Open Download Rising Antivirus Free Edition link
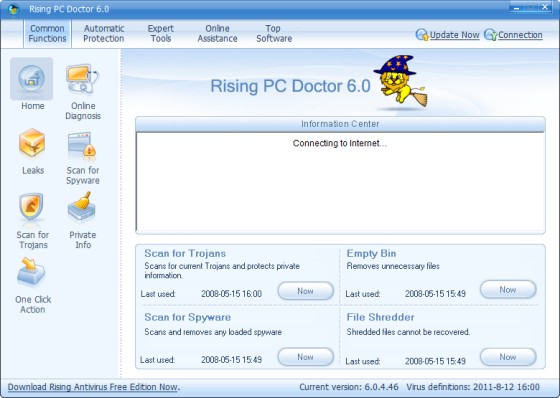Viewport: 560px width, 398px height. click(94, 387)
